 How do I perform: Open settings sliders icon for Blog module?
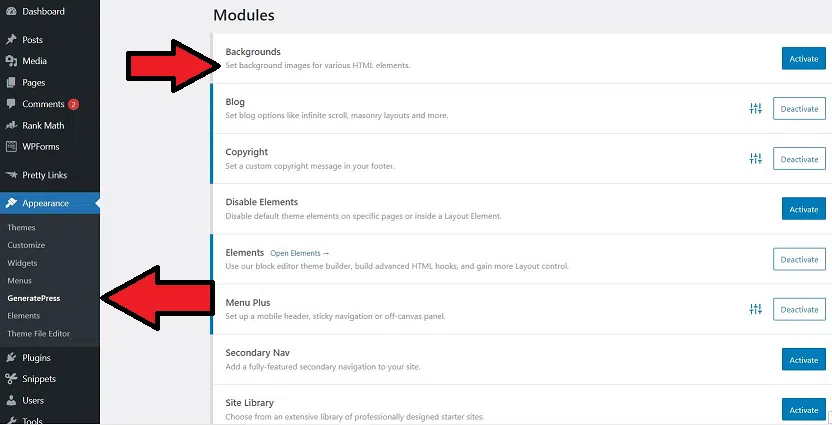[756, 109]
